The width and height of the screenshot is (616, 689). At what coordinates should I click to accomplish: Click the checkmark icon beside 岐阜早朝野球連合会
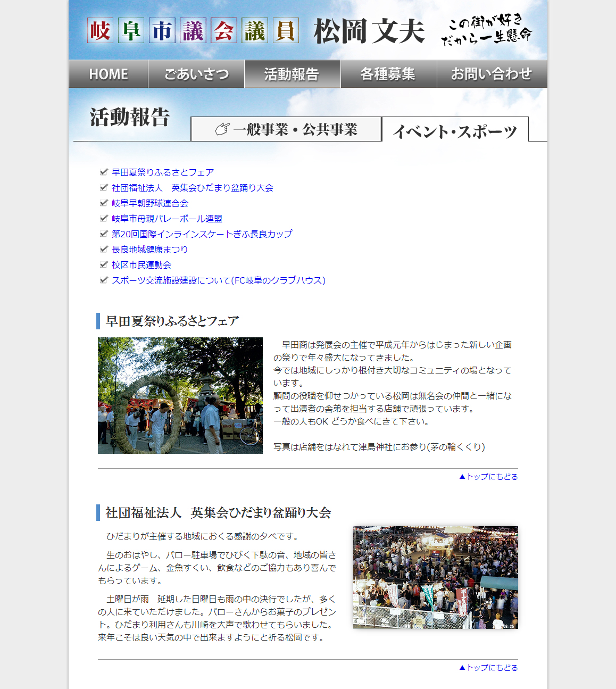pyautogui.click(x=103, y=203)
